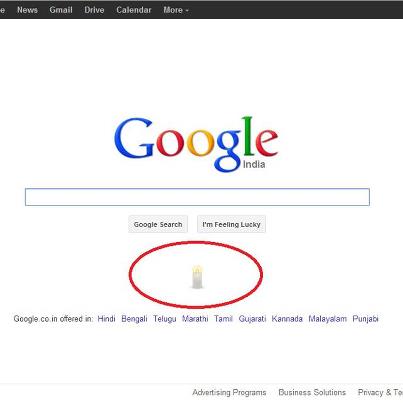This screenshot has width=403, height=403.
Task: Focus the search text box
Action: click(197, 197)
